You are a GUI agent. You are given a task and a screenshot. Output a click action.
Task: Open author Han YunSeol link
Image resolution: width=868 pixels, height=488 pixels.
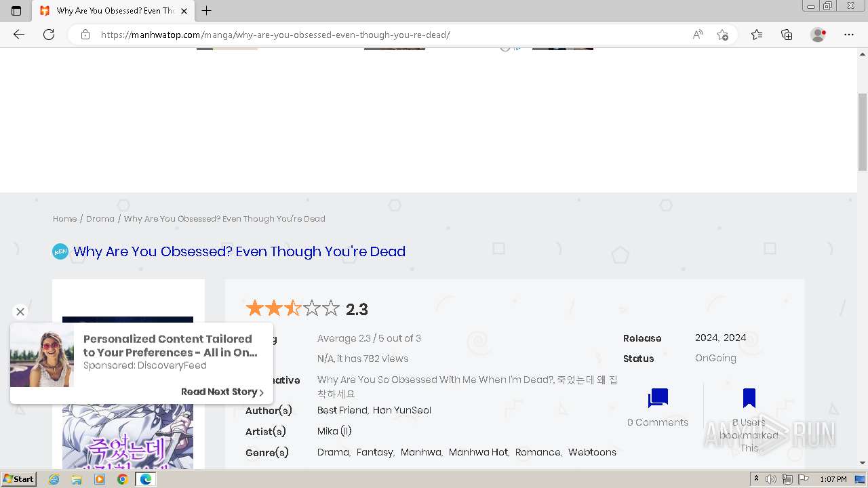click(x=402, y=410)
